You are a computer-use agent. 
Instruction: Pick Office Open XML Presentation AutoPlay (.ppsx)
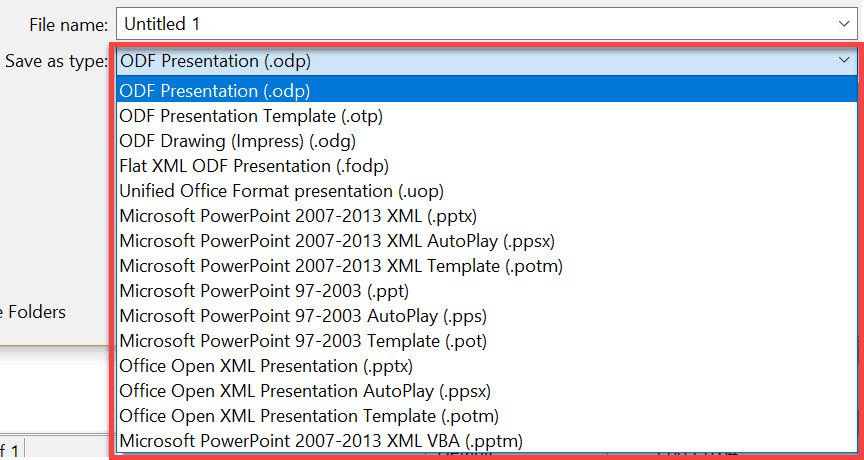pos(487,391)
